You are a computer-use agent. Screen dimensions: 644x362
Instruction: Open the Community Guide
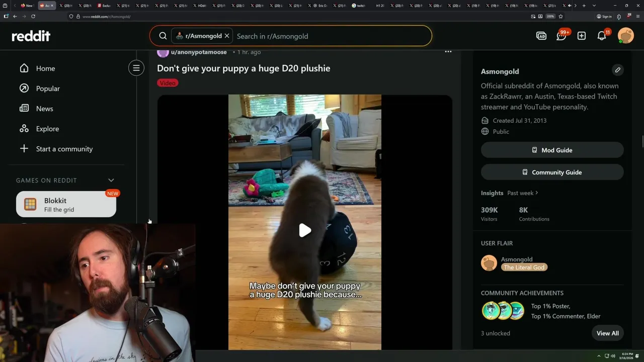coord(552,172)
